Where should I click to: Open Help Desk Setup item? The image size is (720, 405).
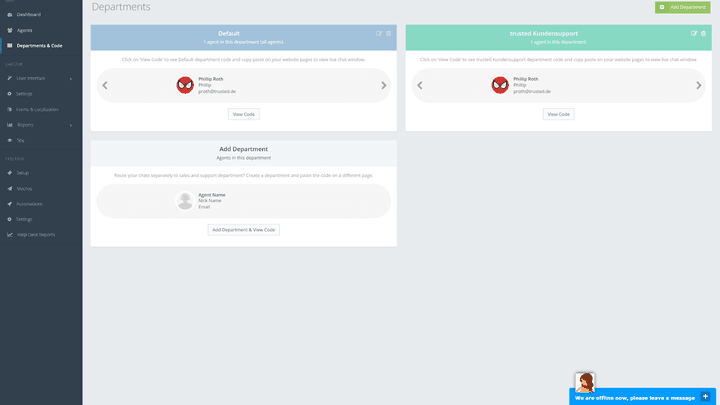tap(18, 173)
